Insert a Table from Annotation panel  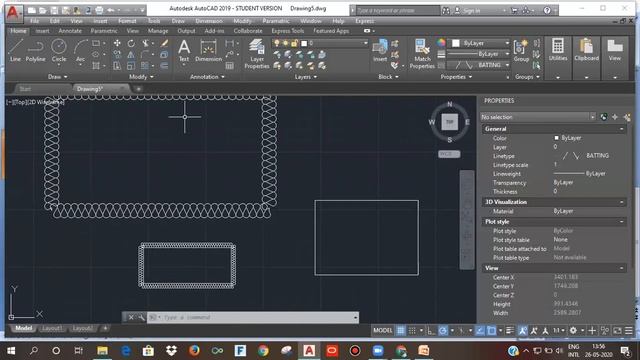[x=230, y=65]
